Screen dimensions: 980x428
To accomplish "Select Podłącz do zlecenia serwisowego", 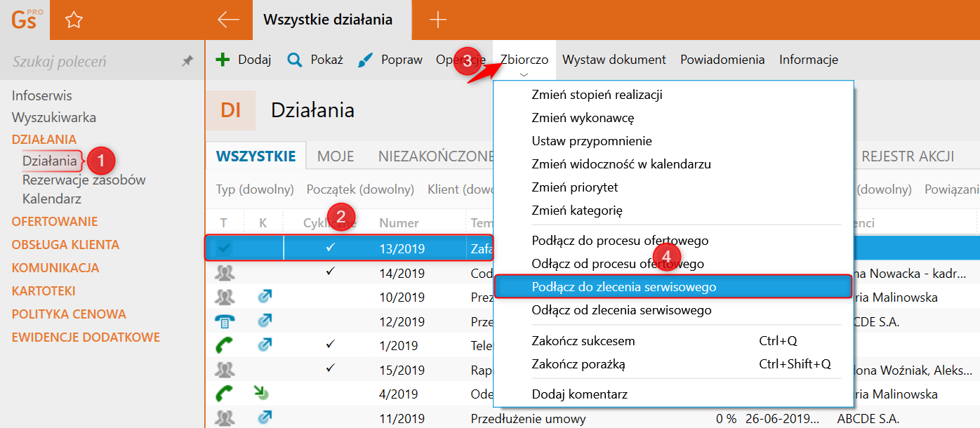I will 623,287.
